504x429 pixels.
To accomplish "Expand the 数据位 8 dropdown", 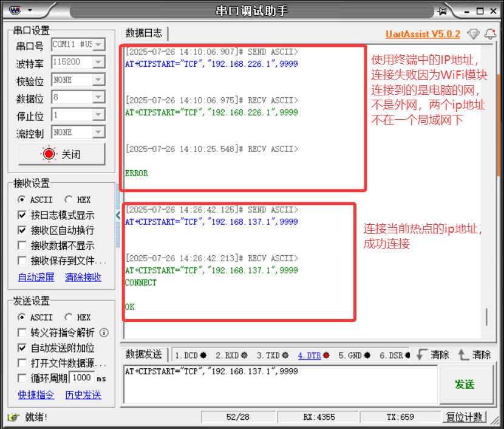I will click(99, 97).
